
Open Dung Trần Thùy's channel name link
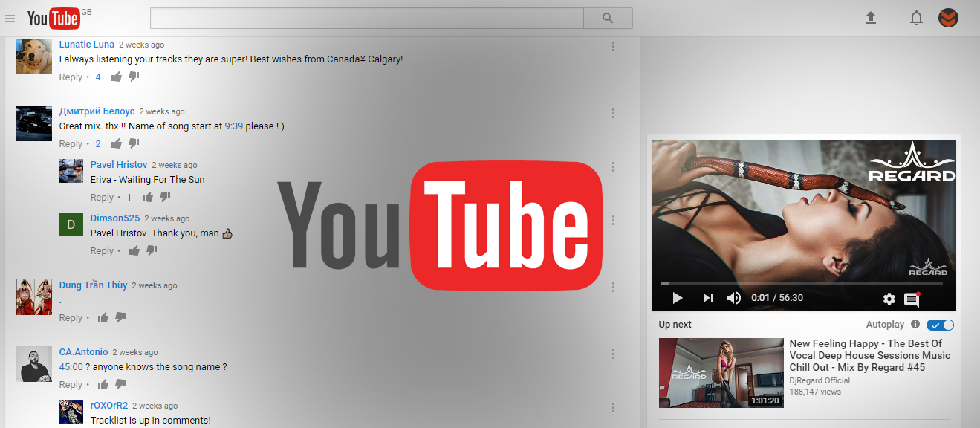click(94, 285)
